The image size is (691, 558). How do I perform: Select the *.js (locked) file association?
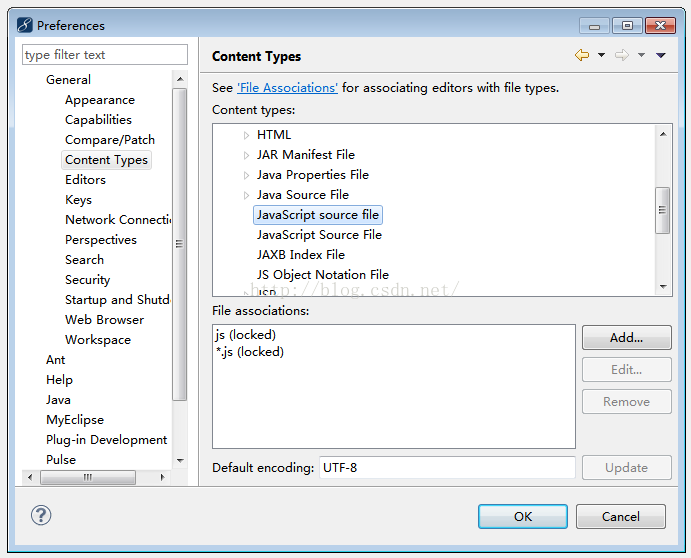[249, 352]
